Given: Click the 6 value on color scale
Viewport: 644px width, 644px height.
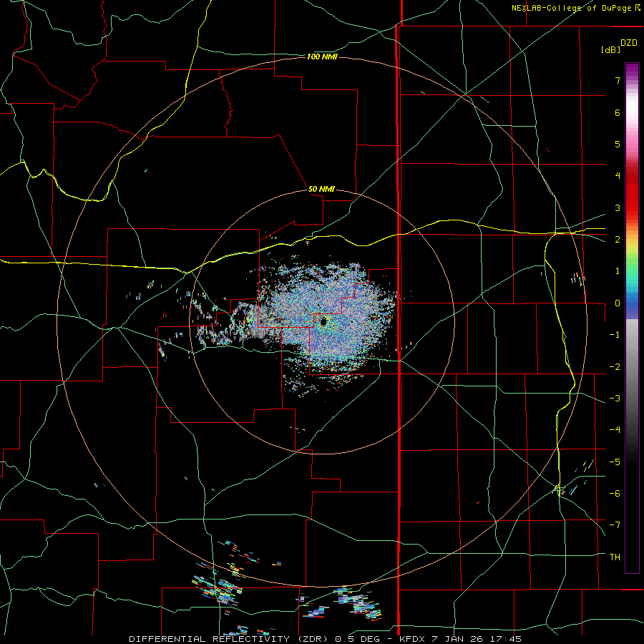Looking at the screenshot, I should pyautogui.click(x=618, y=112).
